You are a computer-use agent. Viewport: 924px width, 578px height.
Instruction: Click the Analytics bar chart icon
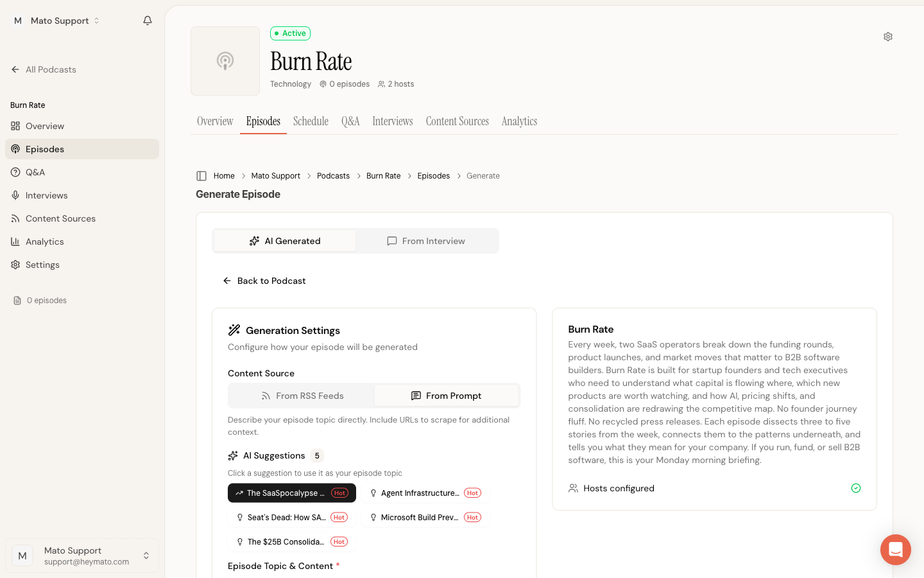click(x=15, y=241)
